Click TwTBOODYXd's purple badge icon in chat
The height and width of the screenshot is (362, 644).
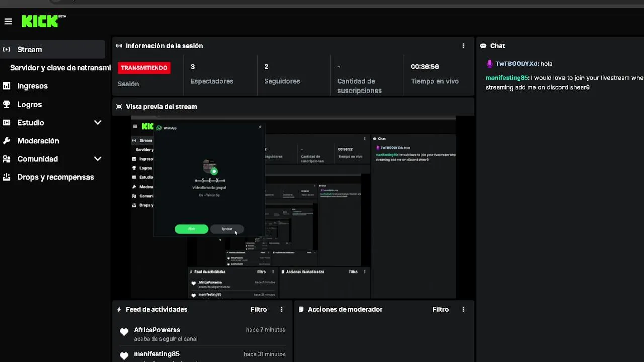(x=489, y=64)
